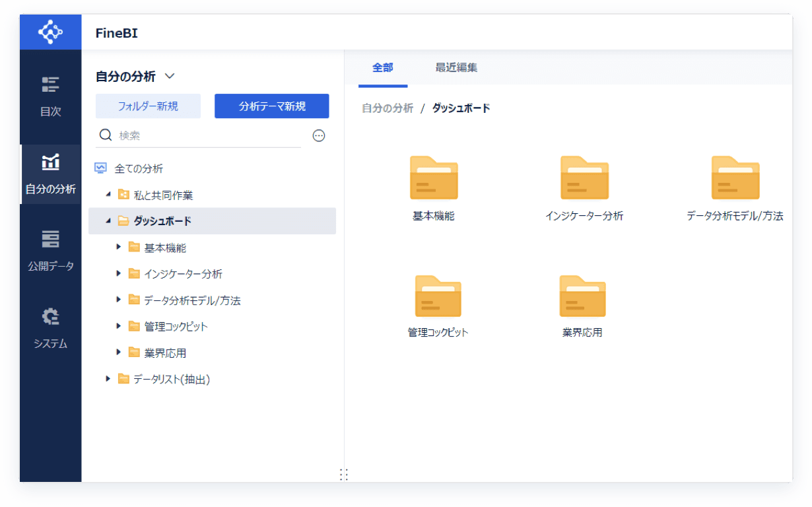Select 全ての分析 in the tree
Screen dimensions: 812x507
point(139,168)
